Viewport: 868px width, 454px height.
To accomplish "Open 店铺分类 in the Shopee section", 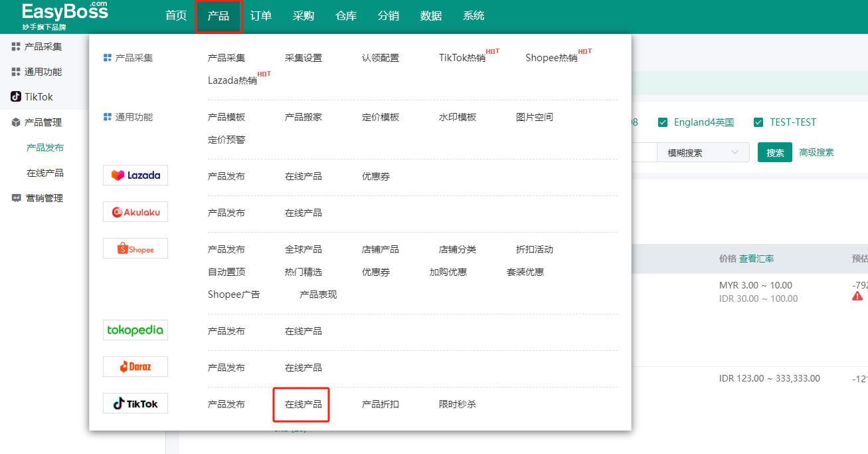I will click(x=458, y=249).
